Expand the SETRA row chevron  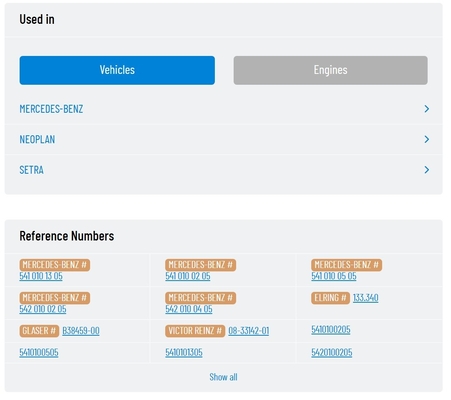pyautogui.click(x=427, y=170)
